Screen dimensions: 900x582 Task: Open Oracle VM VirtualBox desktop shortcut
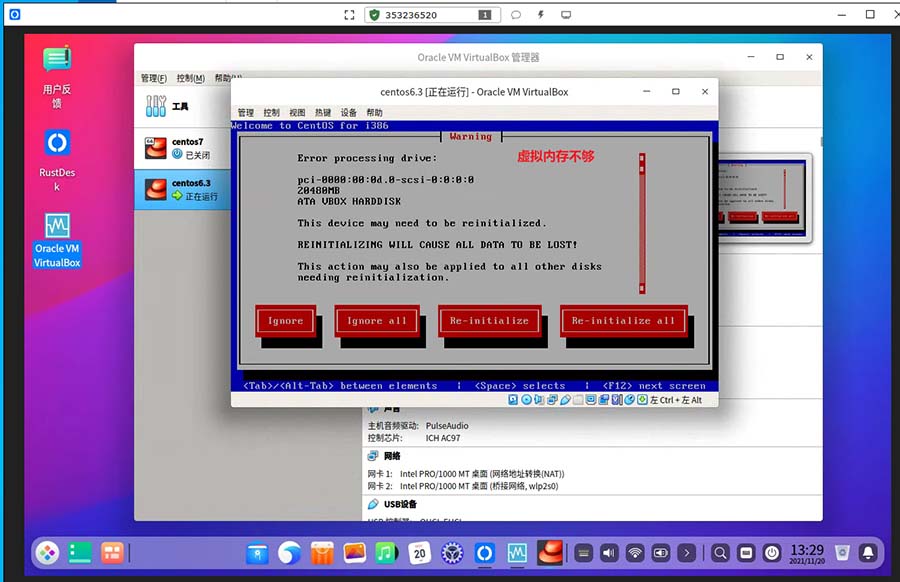(x=57, y=240)
